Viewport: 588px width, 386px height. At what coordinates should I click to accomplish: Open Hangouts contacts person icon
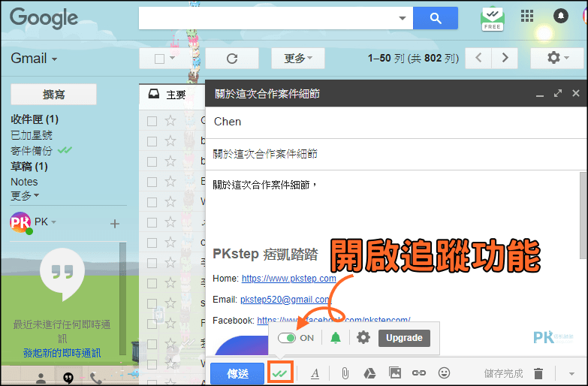tap(41, 378)
